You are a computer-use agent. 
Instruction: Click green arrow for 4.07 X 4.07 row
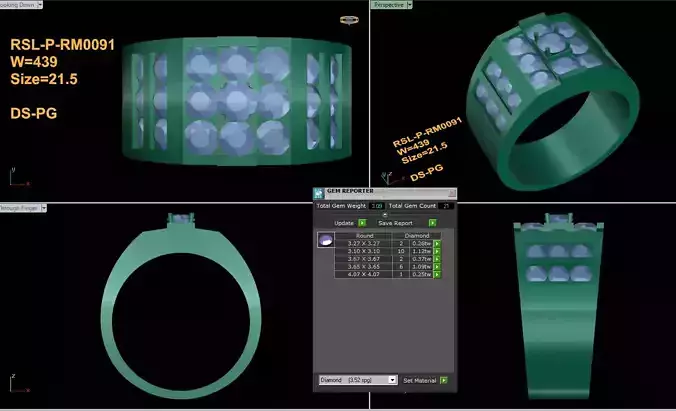(x=437, y=275)
